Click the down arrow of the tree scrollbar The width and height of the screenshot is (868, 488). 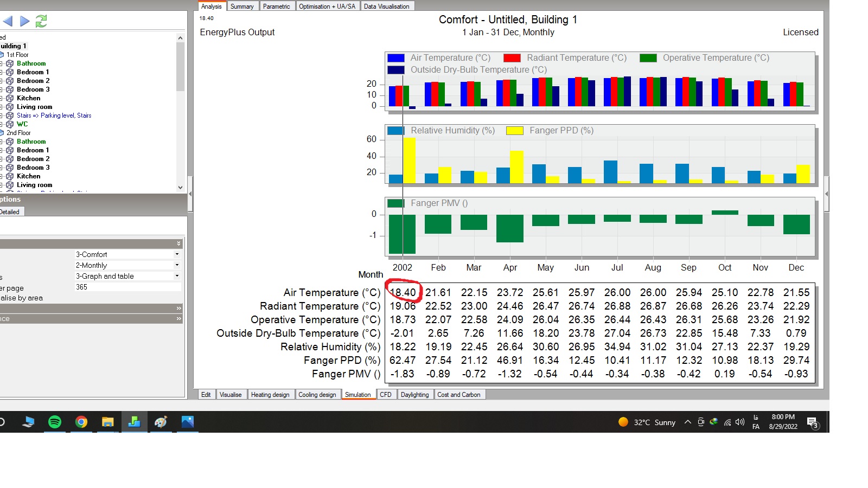pos(180,188)
